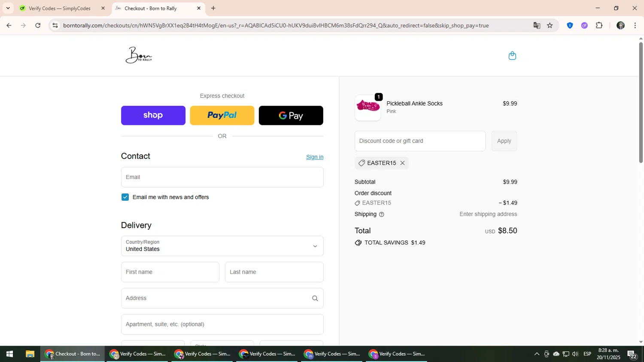Viewport: 644px width, 362px height.
Task: Click the Pickleball Ankle Socks product name
Action: [414, 103]
